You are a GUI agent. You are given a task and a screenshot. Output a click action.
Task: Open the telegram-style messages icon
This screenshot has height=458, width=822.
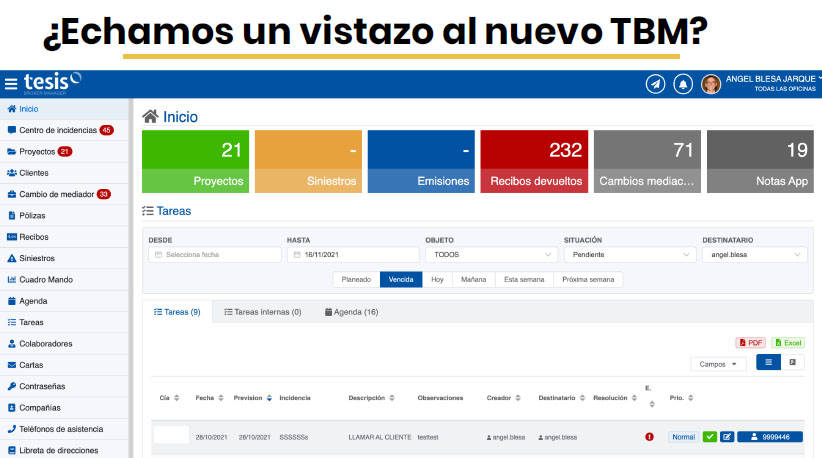coord(655,84)
